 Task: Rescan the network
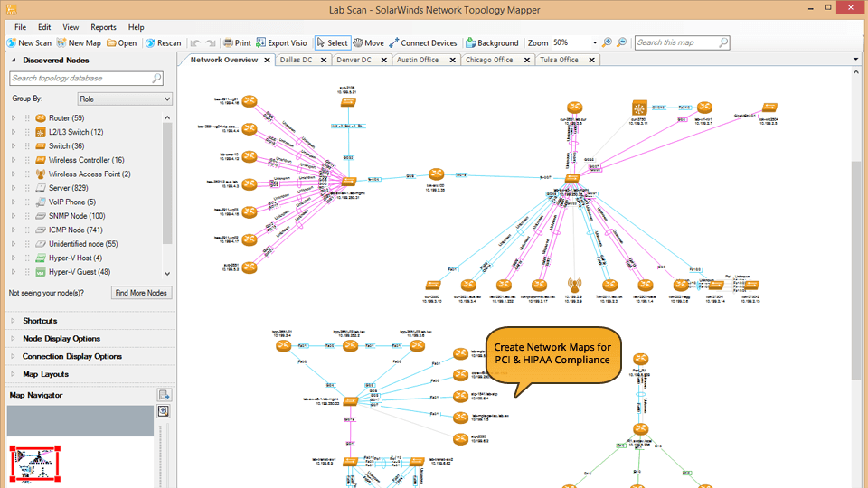(164, 42)
